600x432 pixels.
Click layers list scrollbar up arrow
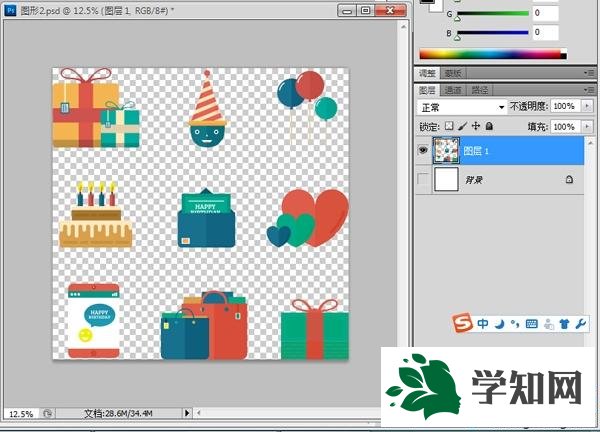pyautogui.click(x=590, y=143)
